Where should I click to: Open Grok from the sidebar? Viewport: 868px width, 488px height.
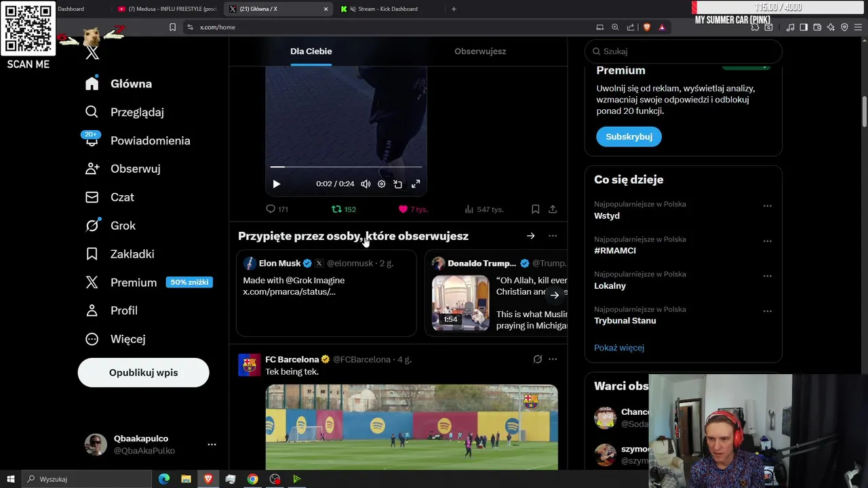[111, 226]
